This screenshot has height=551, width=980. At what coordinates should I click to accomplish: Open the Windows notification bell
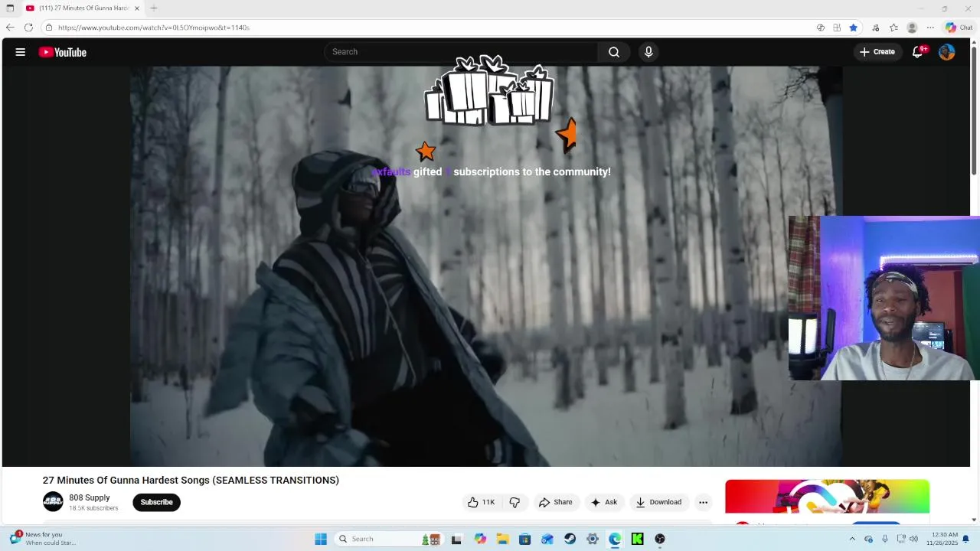pos(966,539)
